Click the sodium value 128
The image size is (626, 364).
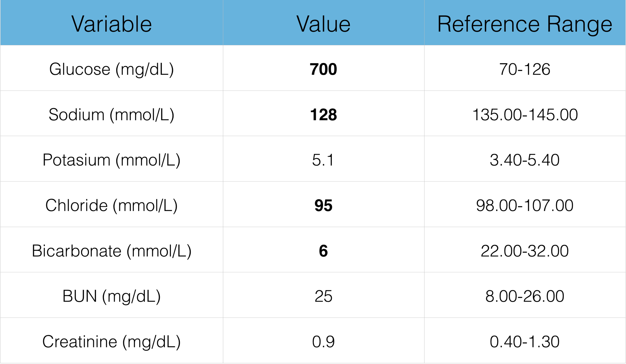click(323, 115)
